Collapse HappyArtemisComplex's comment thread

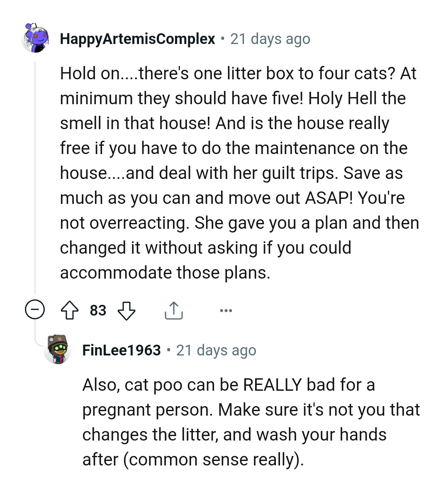click(x=34, y=310)
